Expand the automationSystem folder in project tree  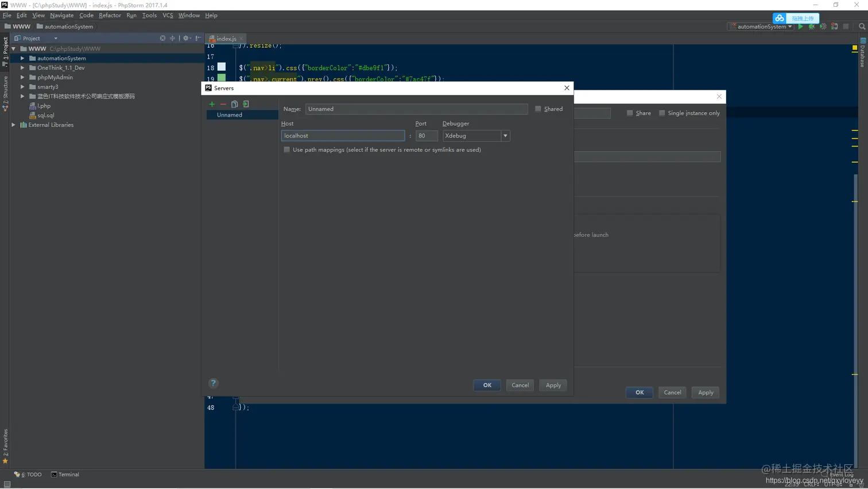coord(22,58)
